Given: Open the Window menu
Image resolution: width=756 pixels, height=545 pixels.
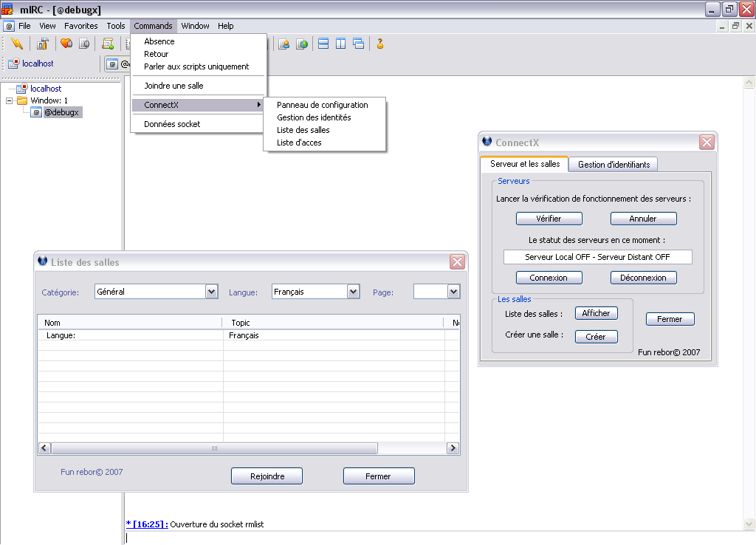Looking at the screenshot, I should pyautogui.click(x=195, y=26).
